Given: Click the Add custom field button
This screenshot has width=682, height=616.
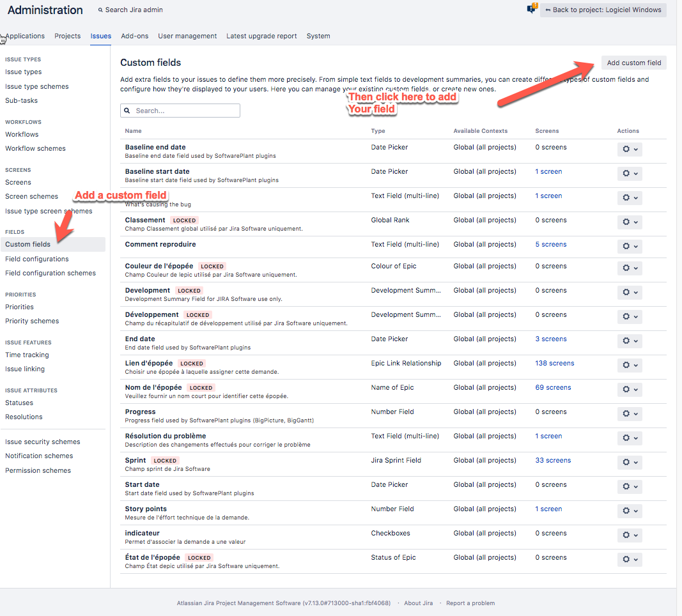Looking at the screenshot, I should [x=633, y=63].
